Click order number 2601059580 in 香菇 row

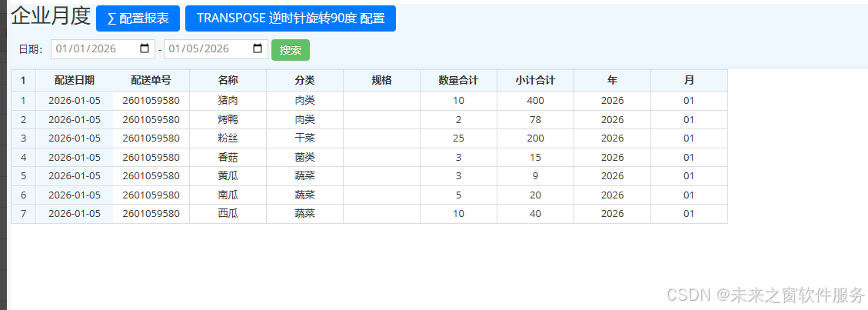click(x=151, y=157)
